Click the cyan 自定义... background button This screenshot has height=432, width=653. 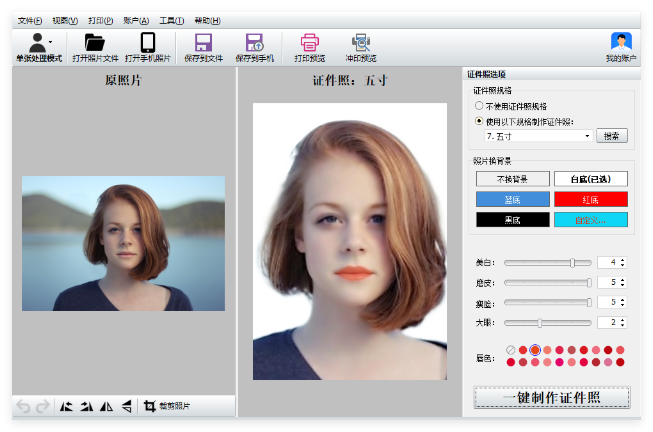tap(591, 220)
